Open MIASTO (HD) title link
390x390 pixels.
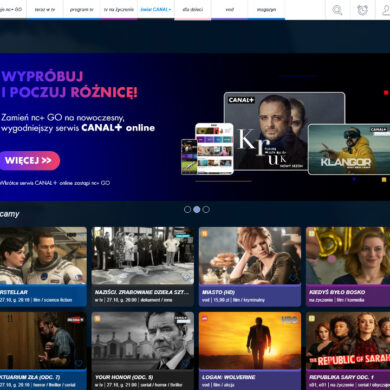(218, 292)
